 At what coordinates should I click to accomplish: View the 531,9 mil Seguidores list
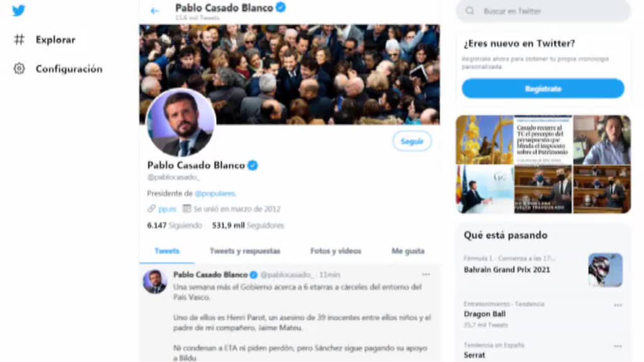pyautogui.click(x=248, y=225)
